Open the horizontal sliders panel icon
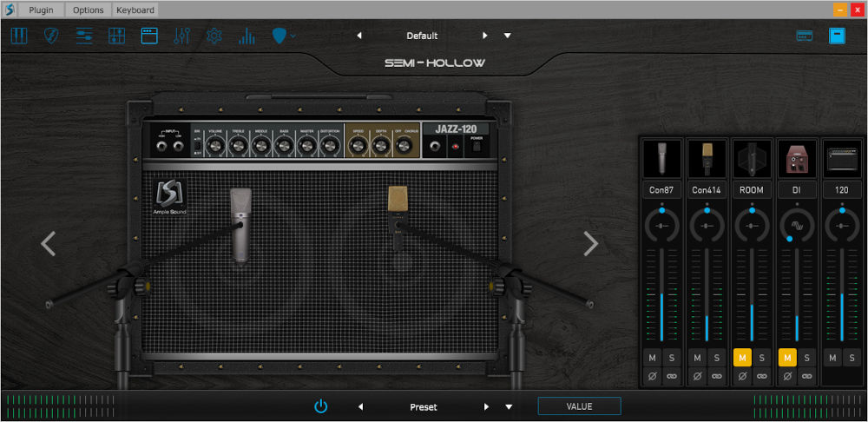This screenshot has height=422, width=868. click(x=84, y=36)
